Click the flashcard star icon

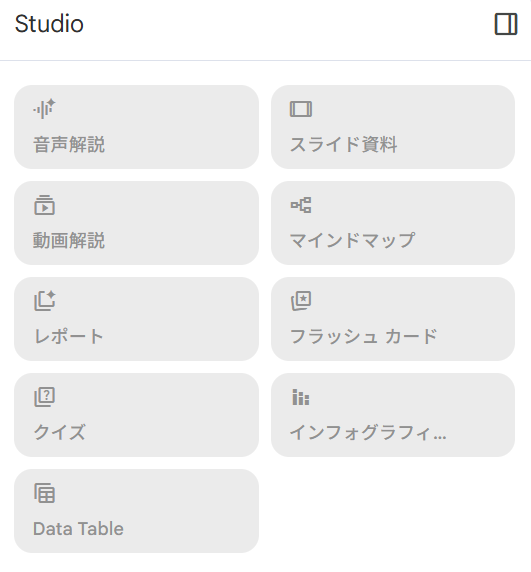[301, 301]
